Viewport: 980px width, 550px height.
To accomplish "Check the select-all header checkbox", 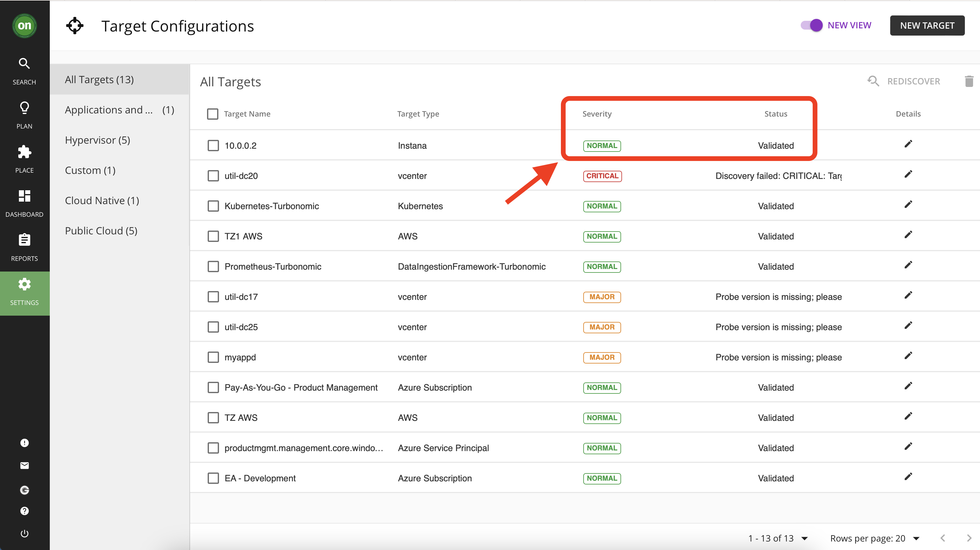I will pyautogui.click(x=213, y=114).
